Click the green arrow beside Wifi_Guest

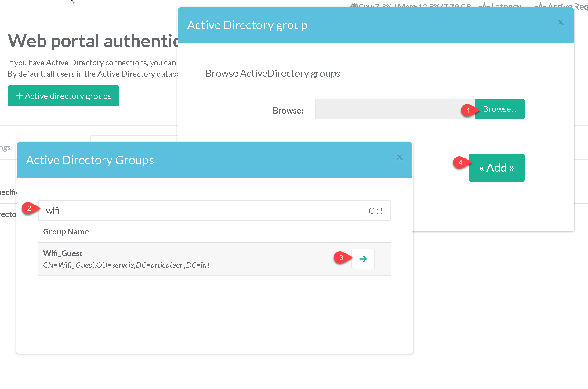363,259
